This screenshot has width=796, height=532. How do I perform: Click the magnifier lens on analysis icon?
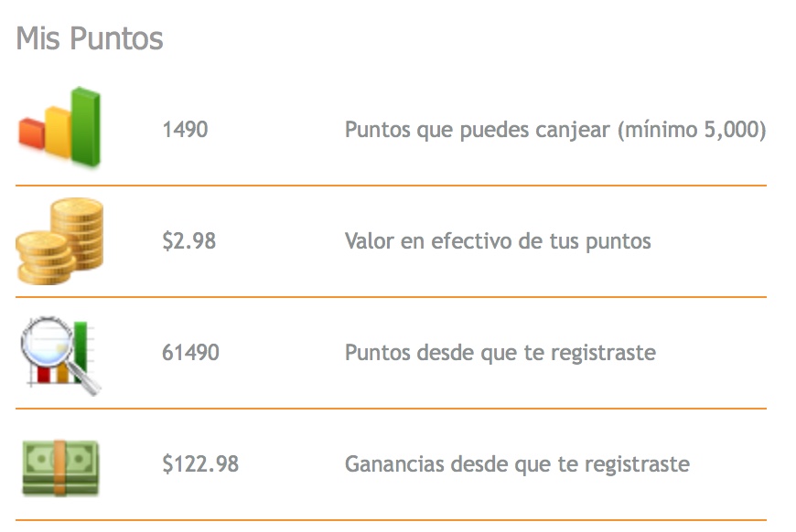click(x=48, y=341)
